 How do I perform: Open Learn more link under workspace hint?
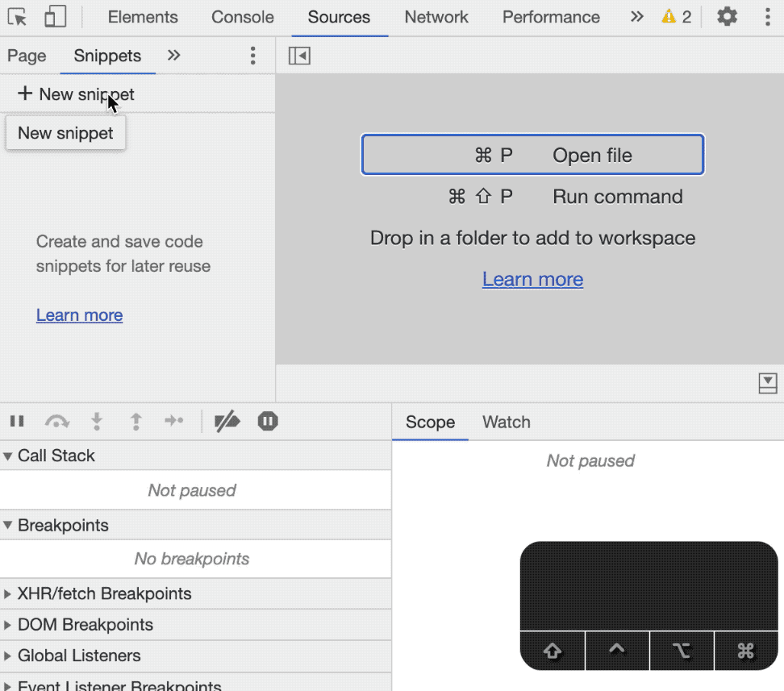click(x=532, y=279)
